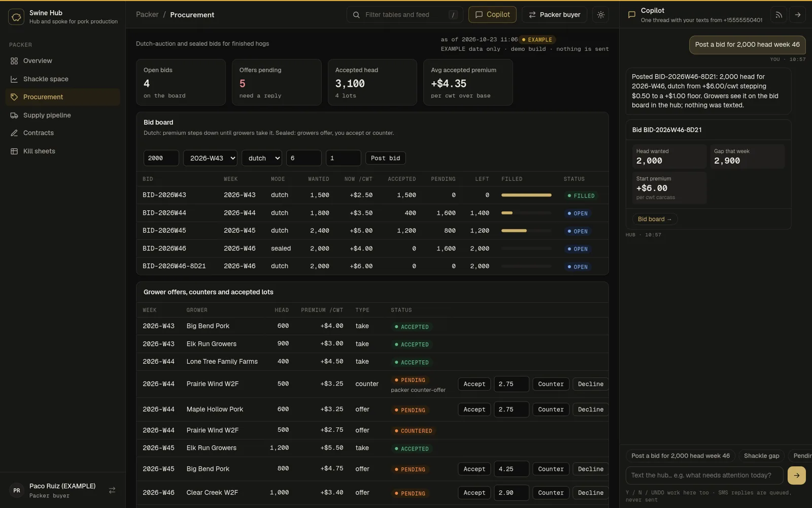The image size is (812, 508).
Task: Send message with arrow button
Action: tap(797, 475)
